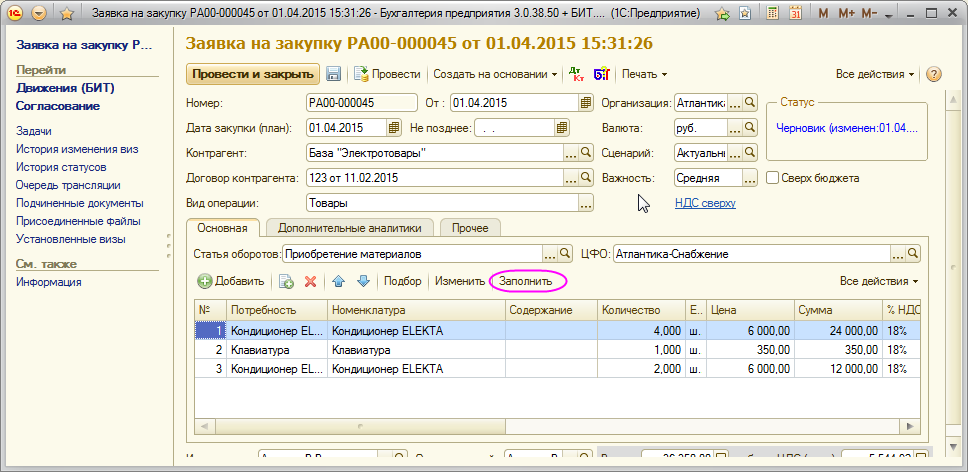Image resolution: width=968 pixels, height=472 pixels.
Task: Open Задачи in the sidebar
Action: point(34,131)
